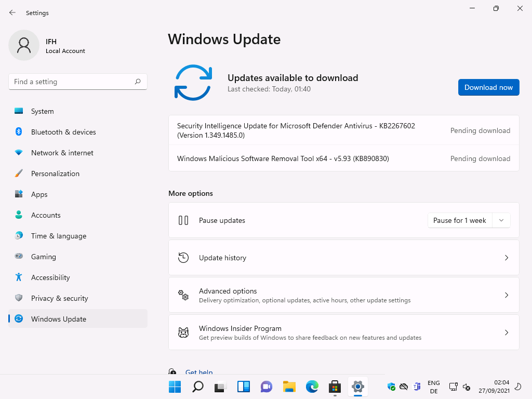Image resolution: width=532 pixels, height=399 pixels.
Task: Click the magnifier icon in the search box
Action: pyautogui.click(x=138, y=82)
